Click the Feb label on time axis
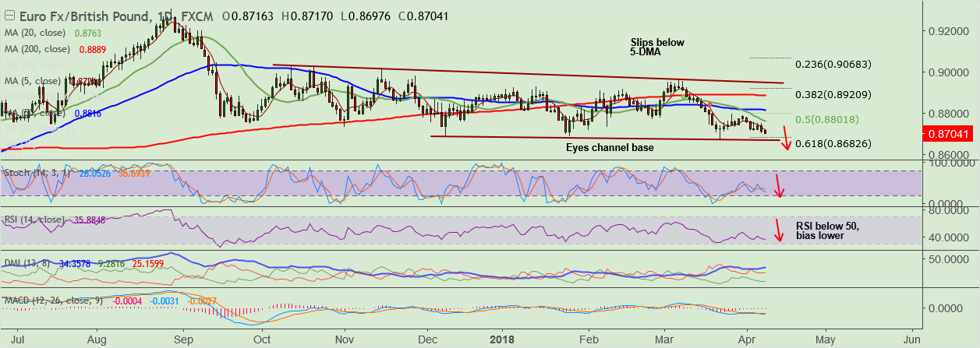Image resolution: width=980 pixels, height=348 pixels. pos(589,340)
